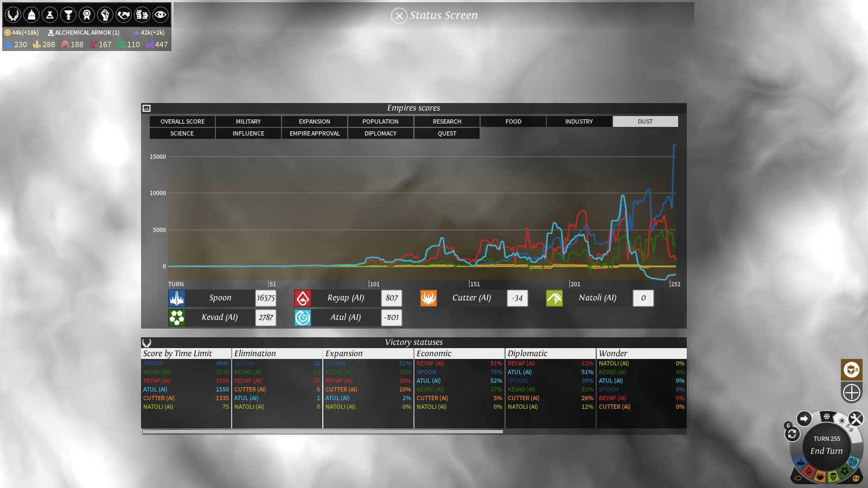Click the 230 blue resource count
Screen dimensions: 868x488
click(21, 44)
